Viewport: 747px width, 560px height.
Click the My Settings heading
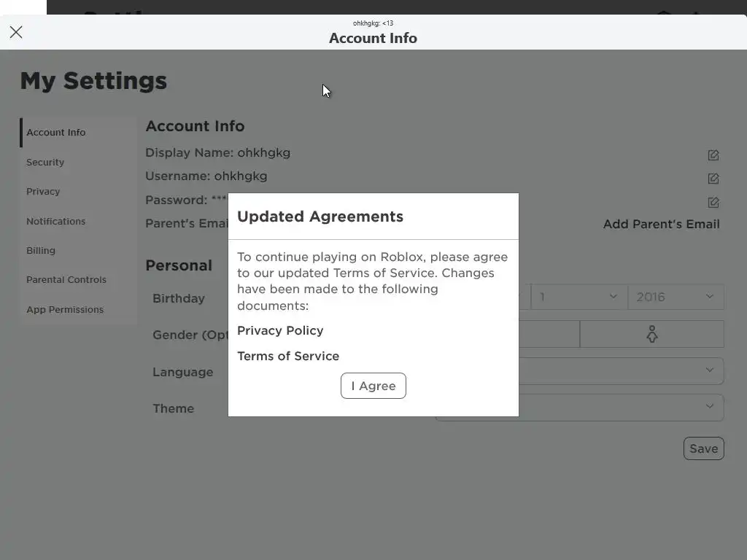click(x=94, y=80)
